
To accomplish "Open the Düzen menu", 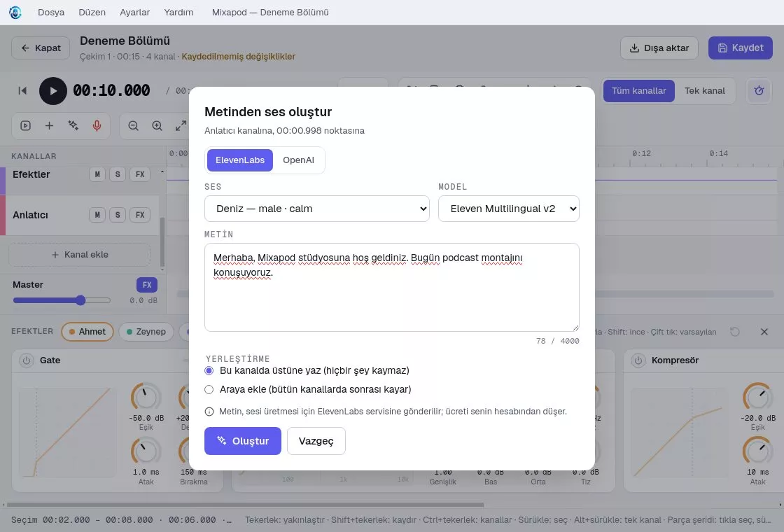I will click(x=92, y=13).
